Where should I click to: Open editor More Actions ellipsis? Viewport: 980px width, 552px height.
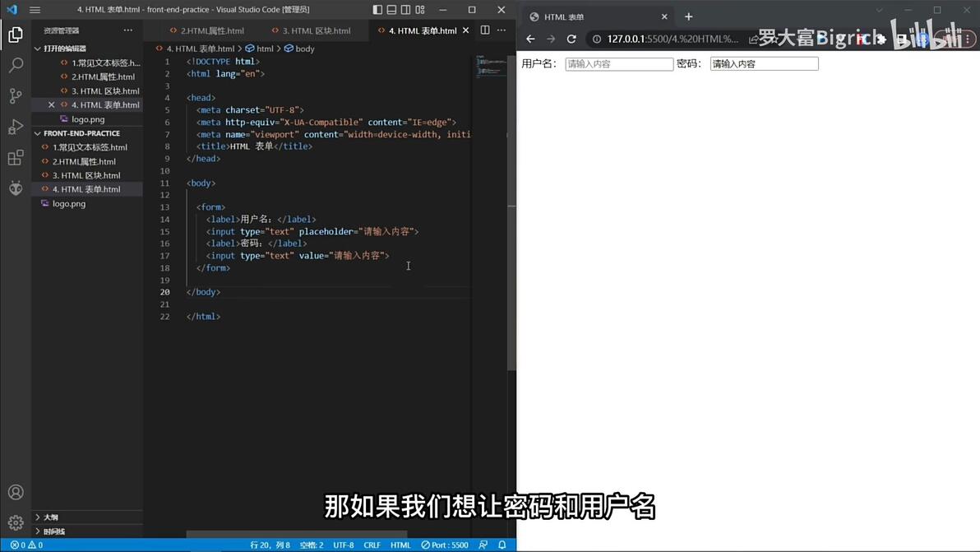[502, 30]
